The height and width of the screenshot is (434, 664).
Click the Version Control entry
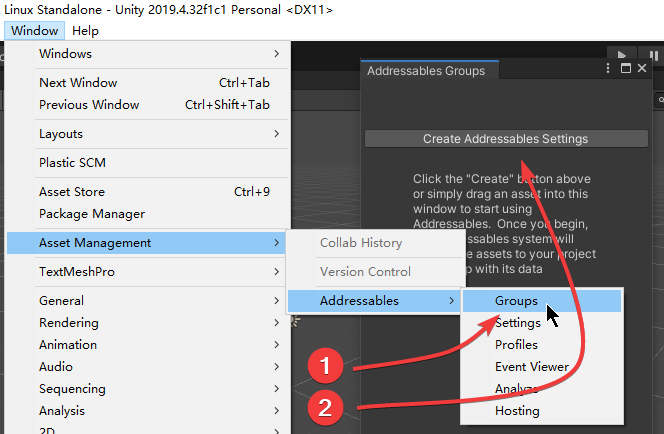(376, 271)
